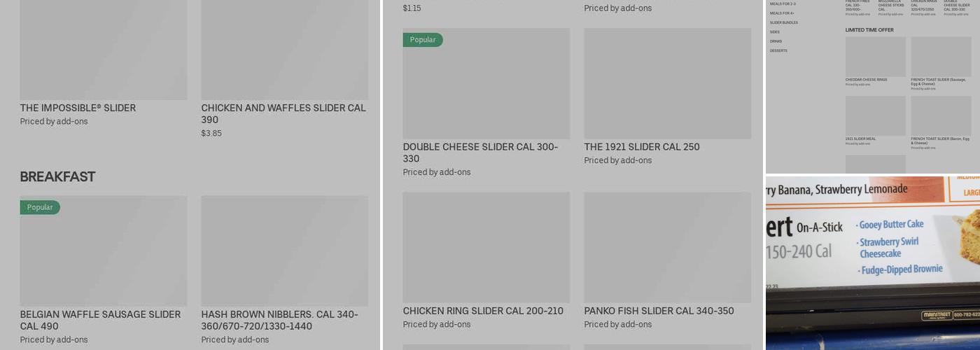Screen dimensions: 980x350
Task: Open Chicken Ring Slider item name
Action: pos(483,311)
